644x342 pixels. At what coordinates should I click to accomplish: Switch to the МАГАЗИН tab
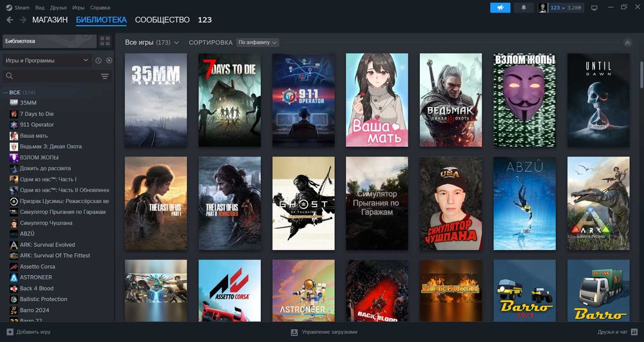50,20
